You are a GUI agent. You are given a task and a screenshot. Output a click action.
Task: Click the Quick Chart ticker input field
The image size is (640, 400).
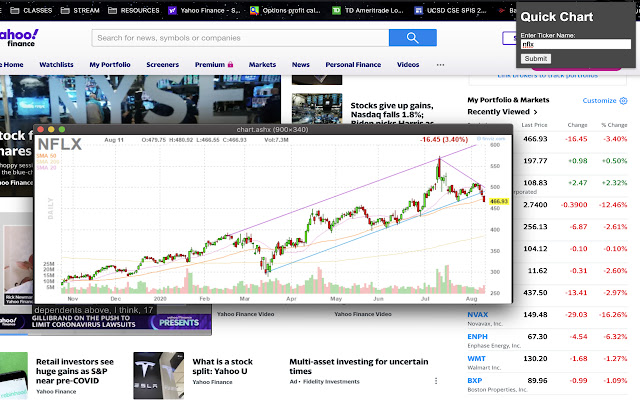point(576,44)
